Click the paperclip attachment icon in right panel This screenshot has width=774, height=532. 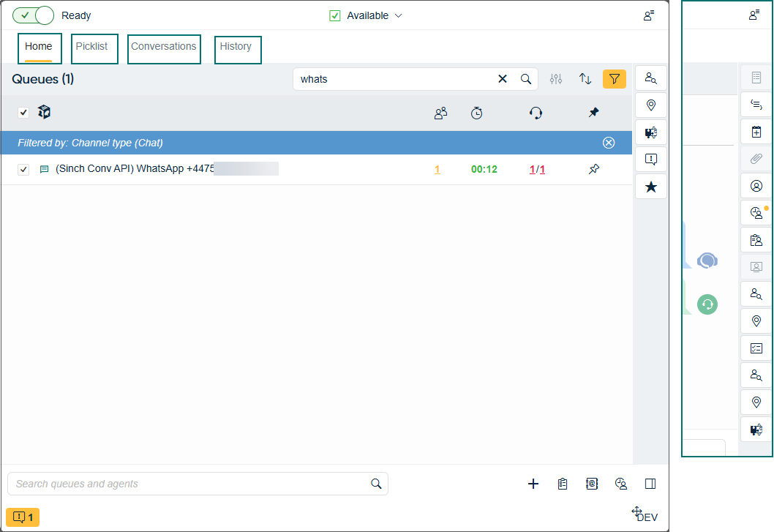click(756, 159)
